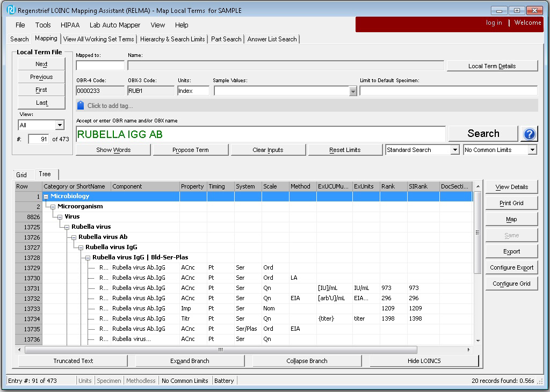Screen dimensions: 550x392
Task: Collapse the Microorganism tree node
Action: point(53,207)
